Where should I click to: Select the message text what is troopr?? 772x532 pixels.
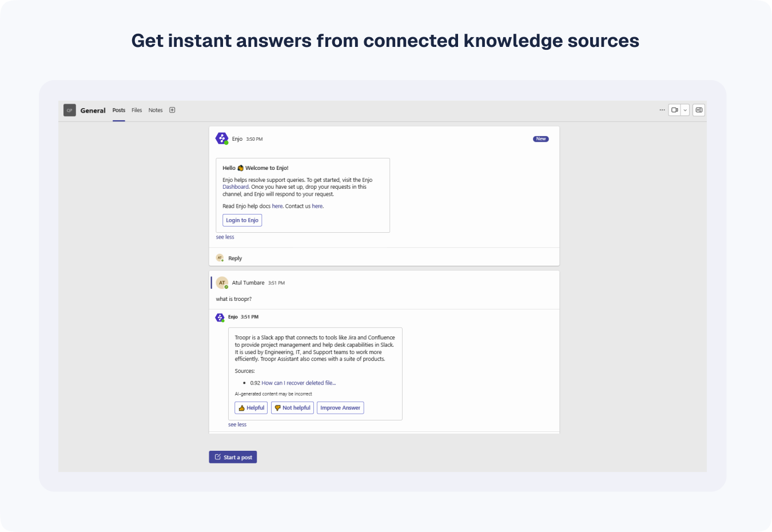point(234,299)
